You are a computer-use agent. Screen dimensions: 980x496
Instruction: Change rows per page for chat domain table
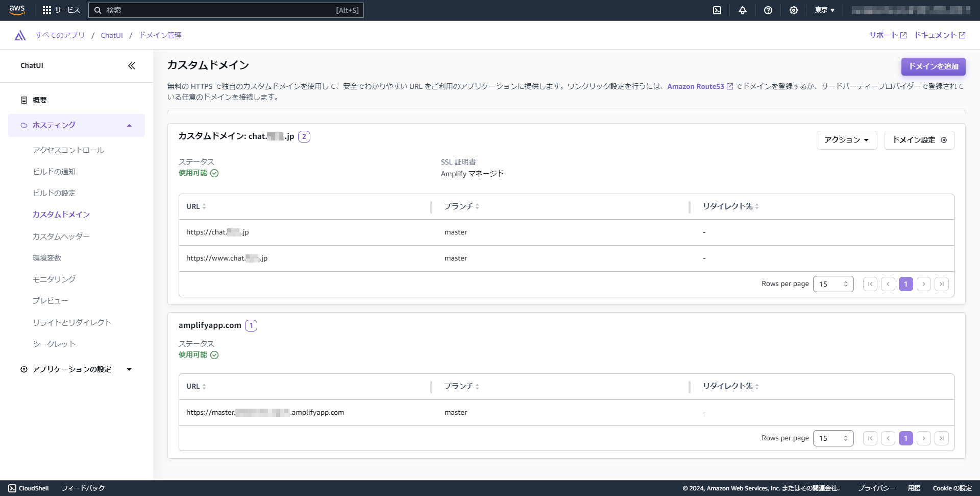(833, 284)
